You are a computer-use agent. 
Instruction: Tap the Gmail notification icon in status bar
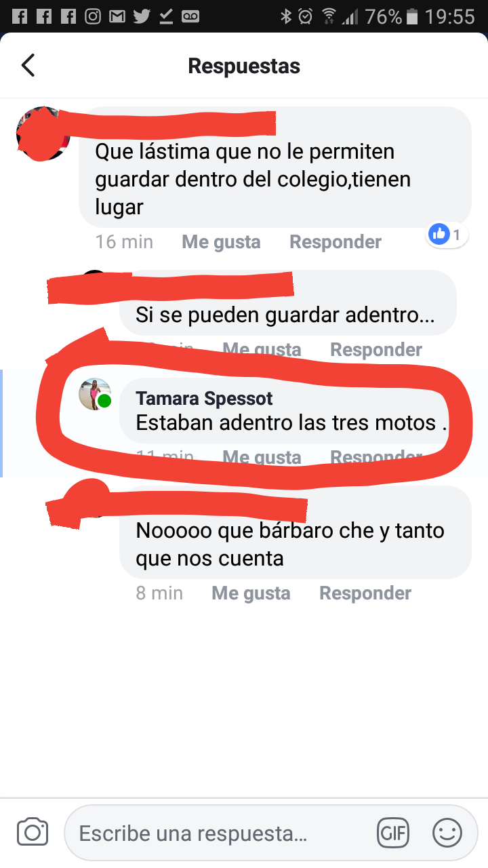(117, 16)
